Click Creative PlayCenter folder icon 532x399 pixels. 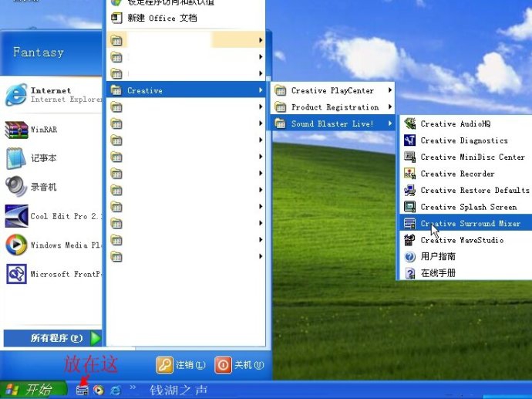[280, 90]
